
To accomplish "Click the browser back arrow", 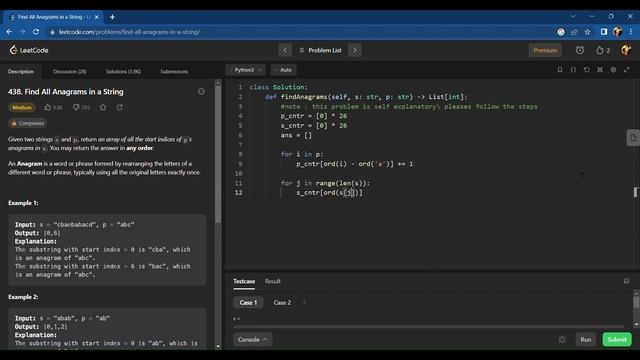I will point(9,32).
